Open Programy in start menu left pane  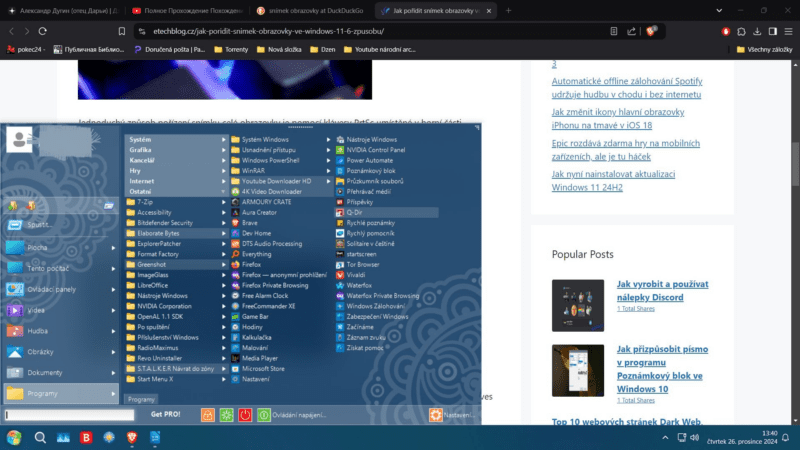(60, 393)
